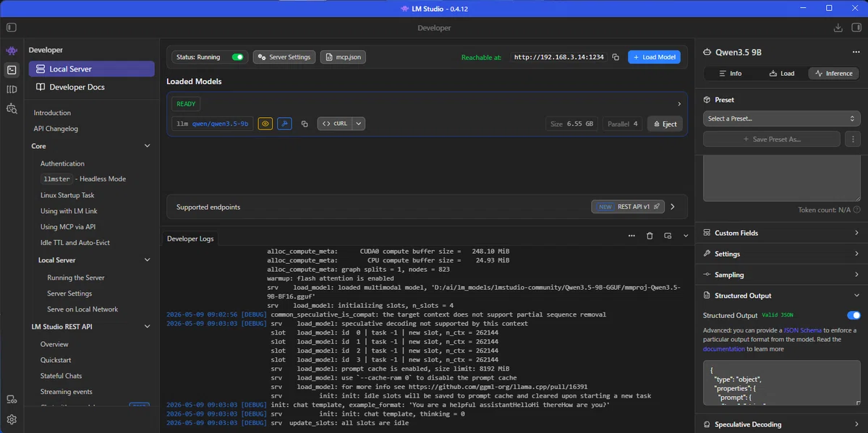Copy the server address http://192.168.3.14:1234
868x433 pixels.
[616, 57]
